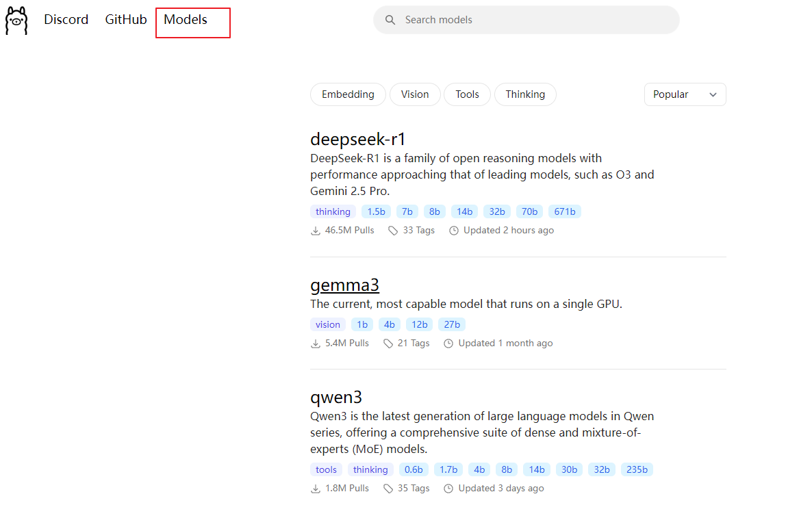The height and width of the screenshot is (505, 812).
Task: Click the '5.4M Pulls' text
Action: (x=347, y=343)
